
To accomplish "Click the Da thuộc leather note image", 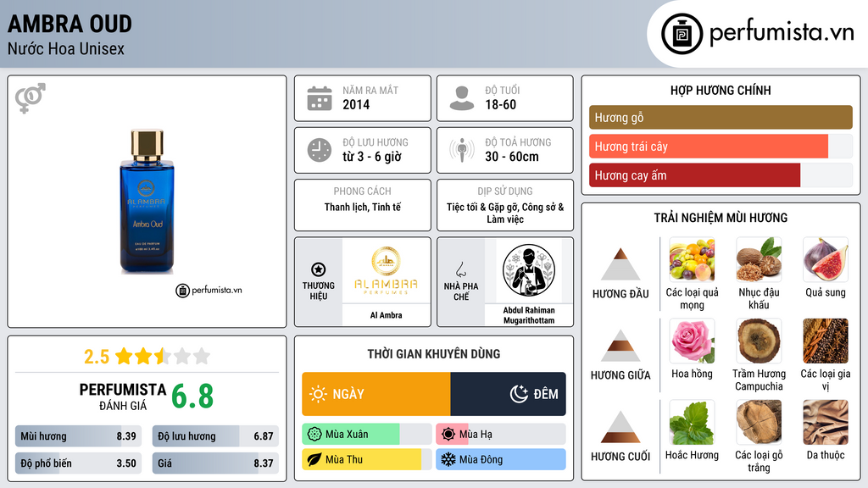I will tap(826, 422).
